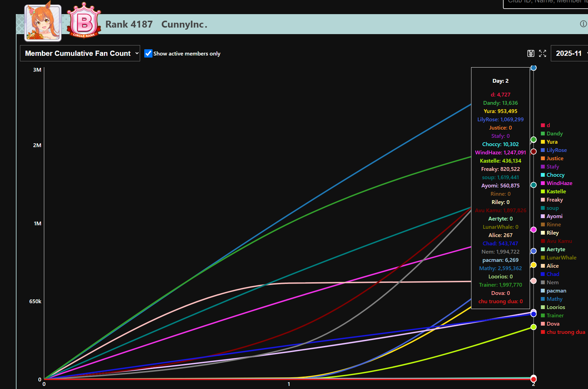Open the 2025-11 month dropdown
This screenshot has width=588, height=389.
(569, 53)
